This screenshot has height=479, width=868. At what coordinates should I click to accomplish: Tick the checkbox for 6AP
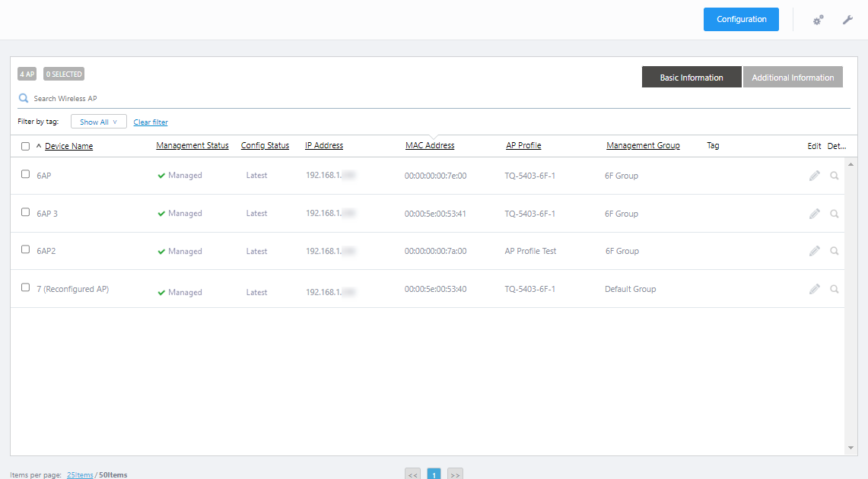click(x=25, y=174)
